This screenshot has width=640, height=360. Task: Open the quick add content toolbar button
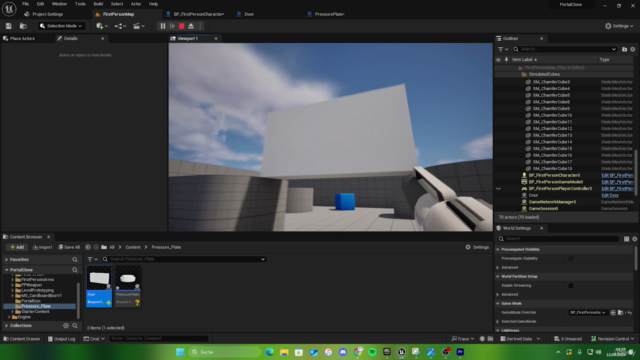(x=102, y=26)
